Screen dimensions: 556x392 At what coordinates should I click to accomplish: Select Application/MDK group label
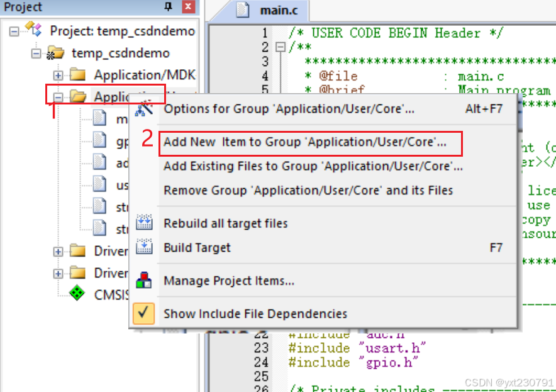145,75
